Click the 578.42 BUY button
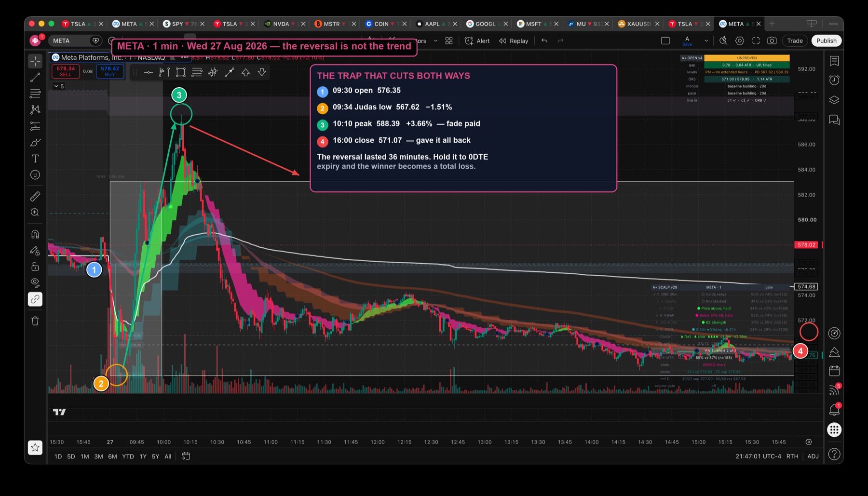Viewport: 868px width, 496px height. (x=110, y=71)
